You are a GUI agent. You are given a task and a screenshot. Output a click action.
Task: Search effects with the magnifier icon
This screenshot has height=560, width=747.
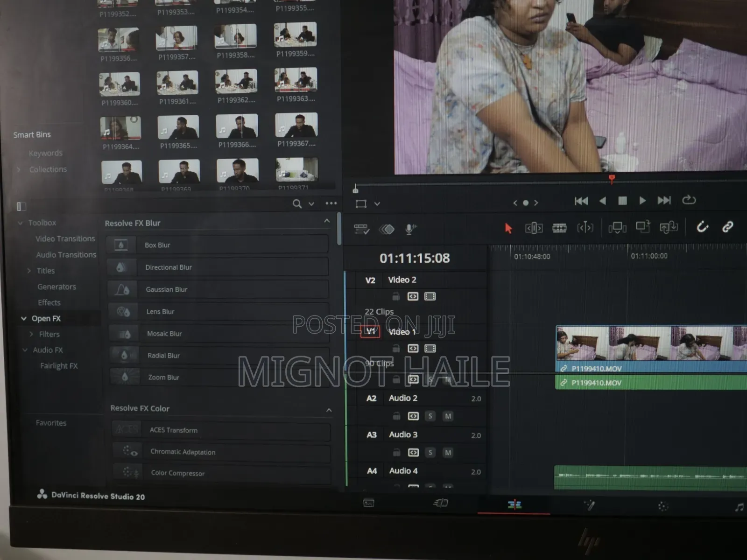click(x=297, y=203)
